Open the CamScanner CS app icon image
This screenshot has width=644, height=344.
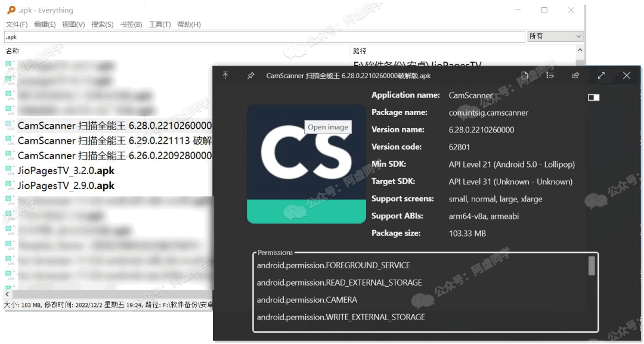click(x=306, y=164)
